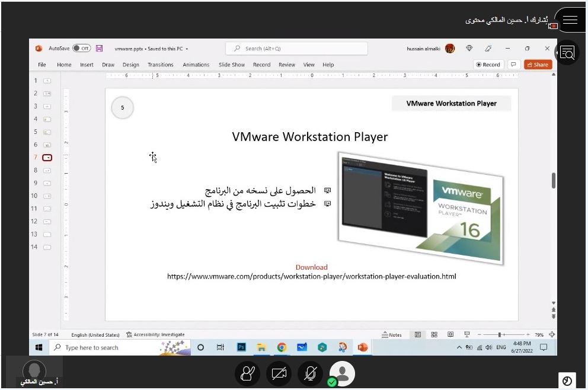588x390 pixels.
Task: Switch to the Transitions tab
Action: tap(161, 65)
